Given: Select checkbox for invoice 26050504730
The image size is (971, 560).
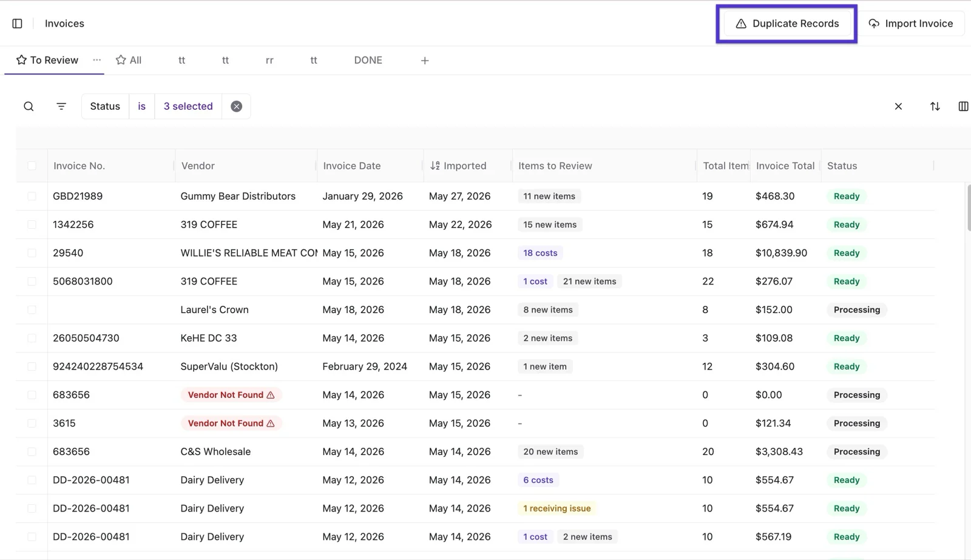Looking at the screenshot, I should 32,338.
